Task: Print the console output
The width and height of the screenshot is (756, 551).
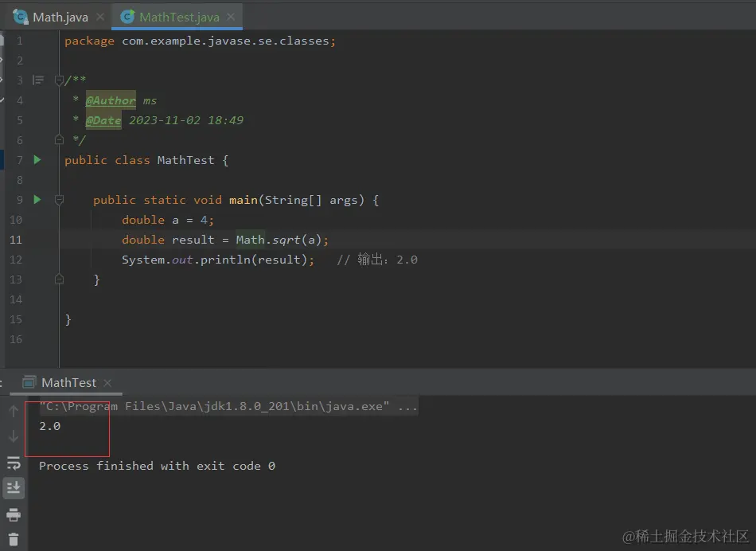Action: tap(14, 514)
